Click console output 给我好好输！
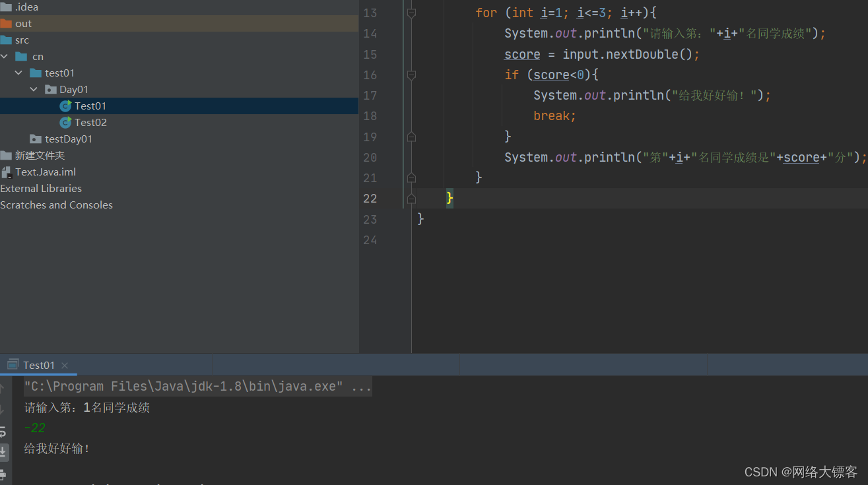The image size is (868, 485). coord(57,449)
